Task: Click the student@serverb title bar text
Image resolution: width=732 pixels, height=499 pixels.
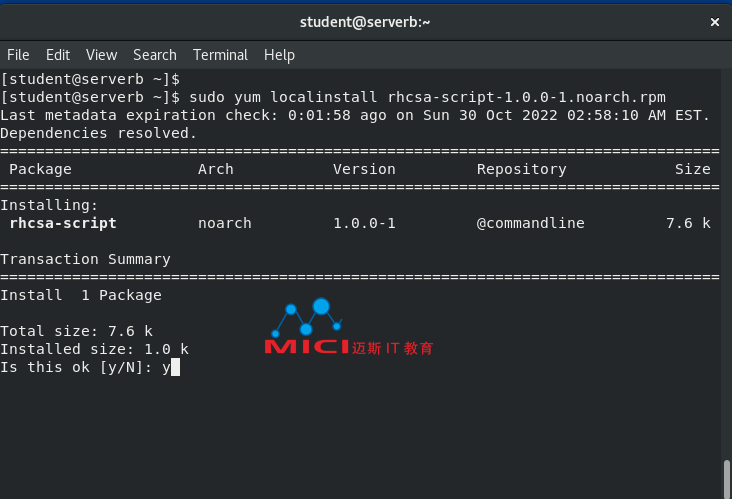Action: click(365, 22)
